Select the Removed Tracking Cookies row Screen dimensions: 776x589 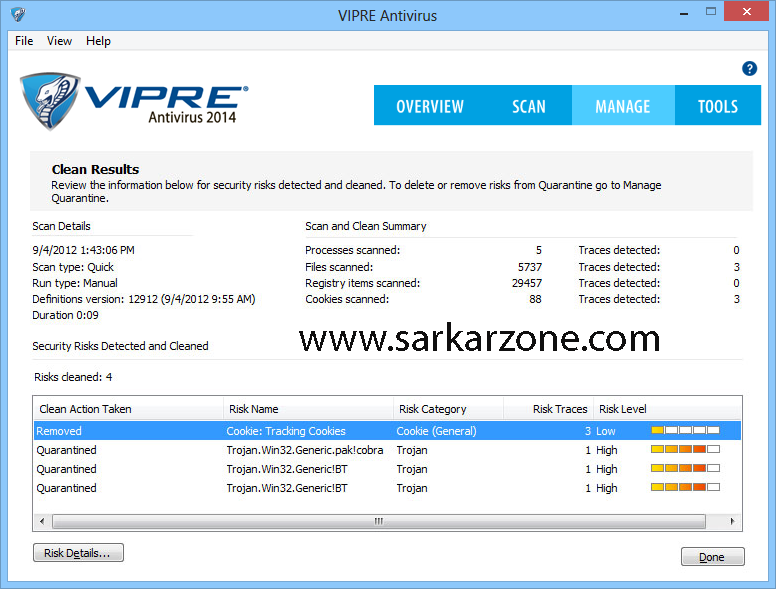[388, 431]
